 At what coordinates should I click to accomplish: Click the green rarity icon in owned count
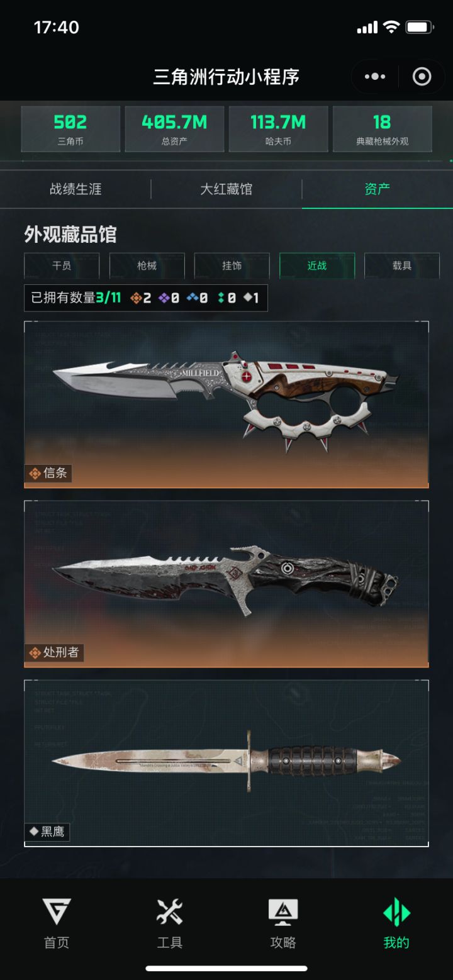pyautogui.click(x=221, y=298)
